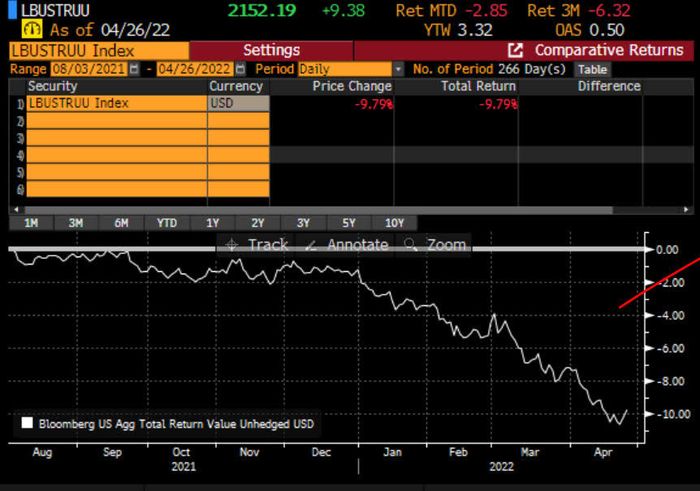The width and height of the screenshot is (700, 491).
Task: Open the end date calendar picker icon
Action: tap(240, 69)
